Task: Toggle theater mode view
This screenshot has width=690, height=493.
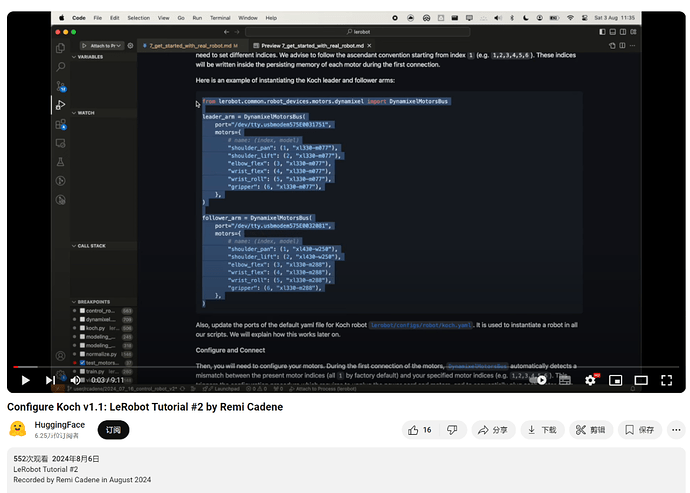Action: 640,380
